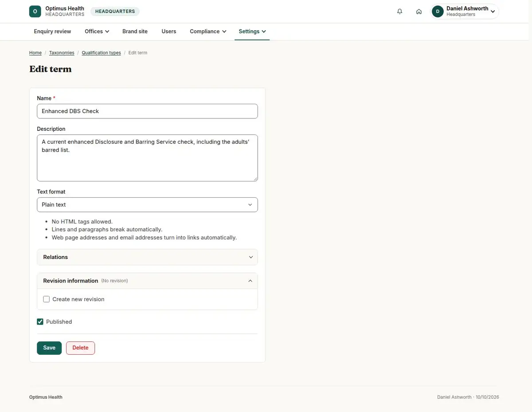Toggle the Create new revision checkbox
Viewport: 532px width, 412px height.
47,299
